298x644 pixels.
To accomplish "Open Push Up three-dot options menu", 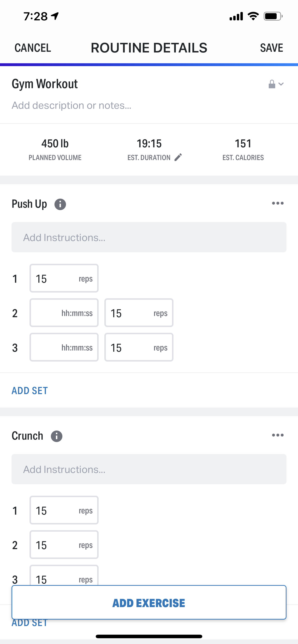I will (x=277, y=203).
